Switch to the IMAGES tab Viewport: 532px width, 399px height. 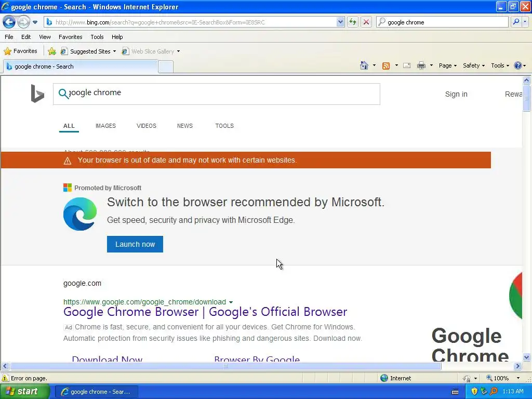pyautogui.click(x=105, y=126)
